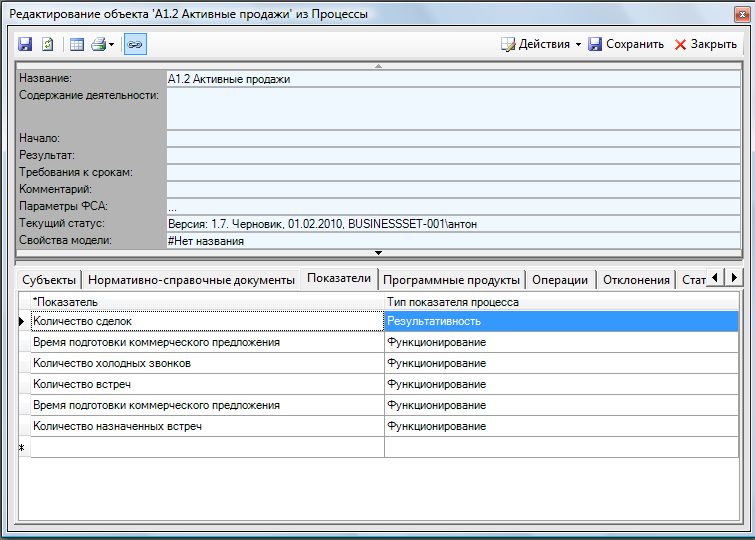This screenshot has width=755, height=540.
Task: Collapse the properties panel using top arrow
Action: [x=377, y=65]
